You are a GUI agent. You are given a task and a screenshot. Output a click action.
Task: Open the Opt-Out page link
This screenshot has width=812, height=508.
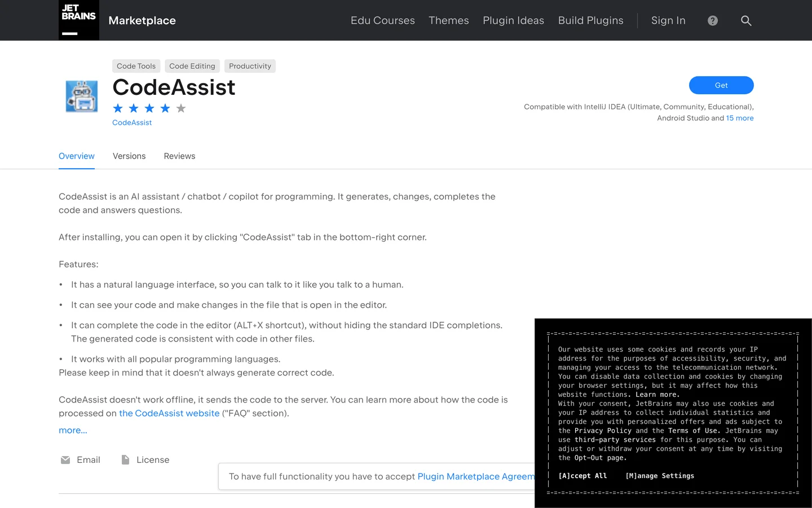pos(601,458)
